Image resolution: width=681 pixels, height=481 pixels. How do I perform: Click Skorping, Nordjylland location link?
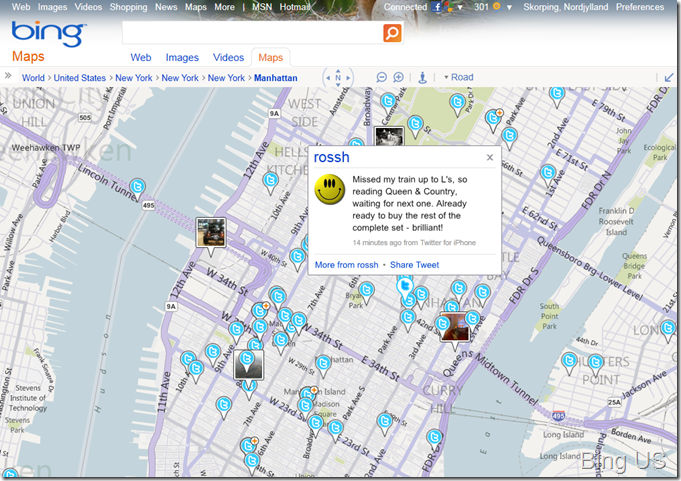(x=565, y=7)
